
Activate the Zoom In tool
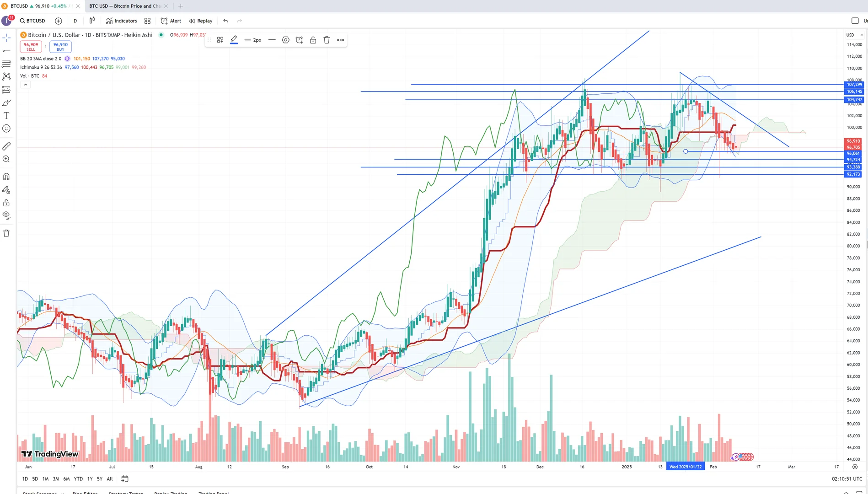[6, 159]
